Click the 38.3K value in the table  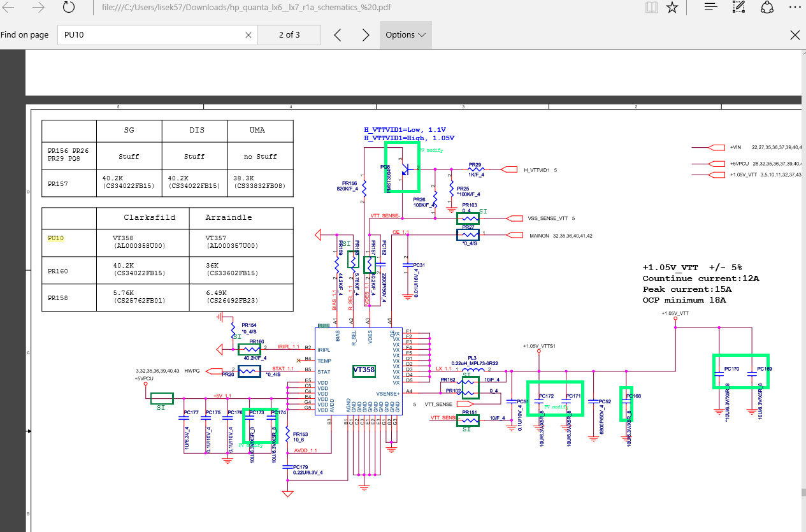[x=241, y=178]
